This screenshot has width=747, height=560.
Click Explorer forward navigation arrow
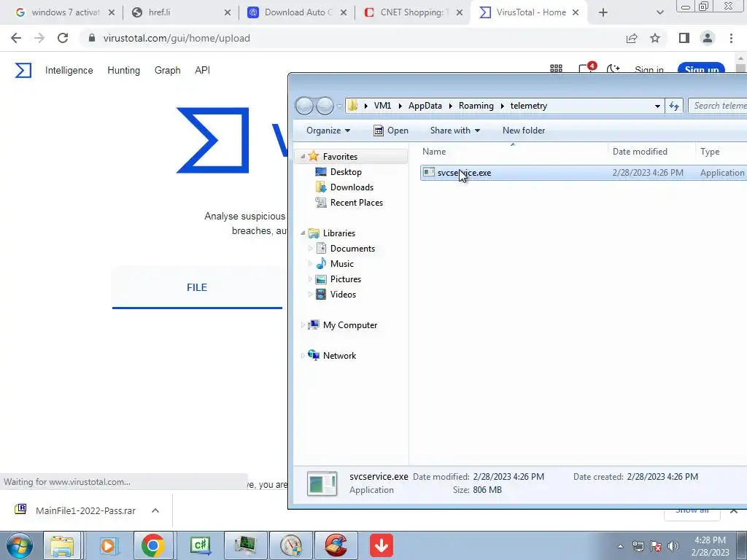[325, 106]
